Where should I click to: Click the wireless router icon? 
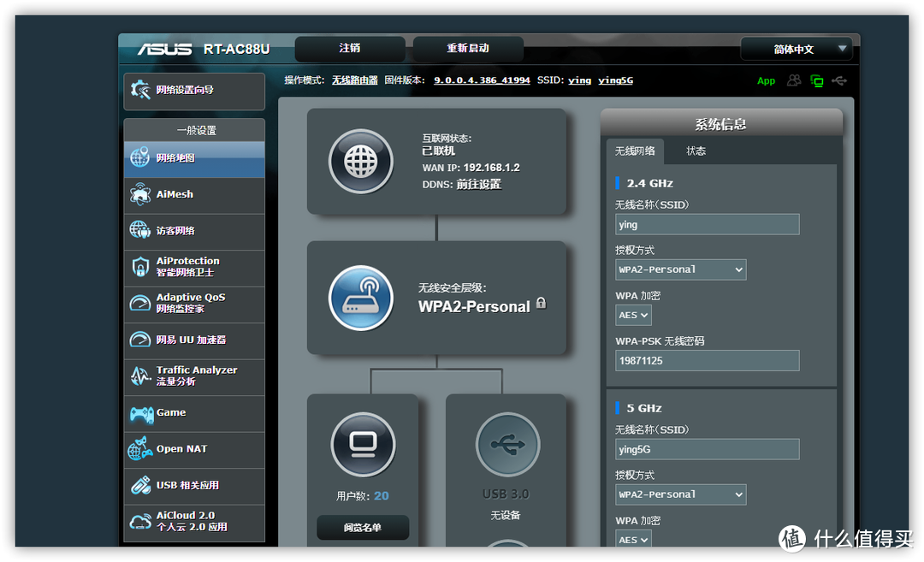[361, 298]
